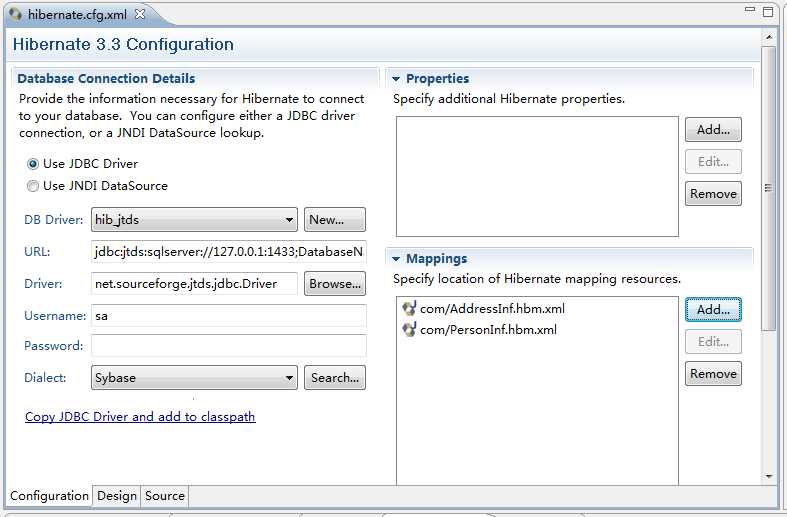Switch to the Source tab
Image resolution: width=787 pixels, height=517 pixels.
pyautogui.click(x=165, y=496)
